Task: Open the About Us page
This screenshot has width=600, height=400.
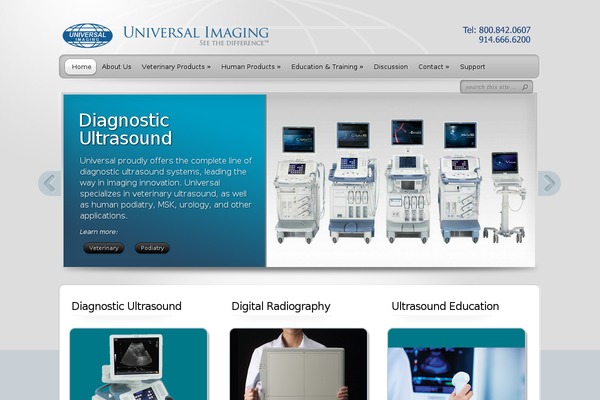Action: point(116,67)
